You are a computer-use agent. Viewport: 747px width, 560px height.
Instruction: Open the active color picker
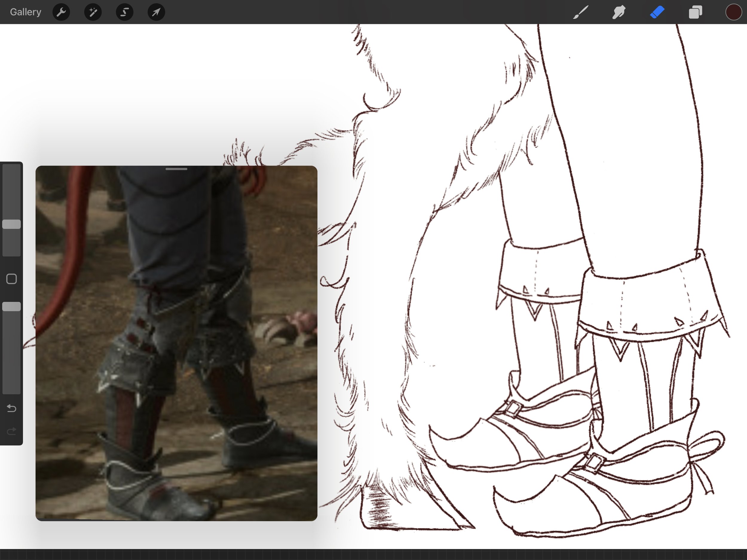(733, 12)
